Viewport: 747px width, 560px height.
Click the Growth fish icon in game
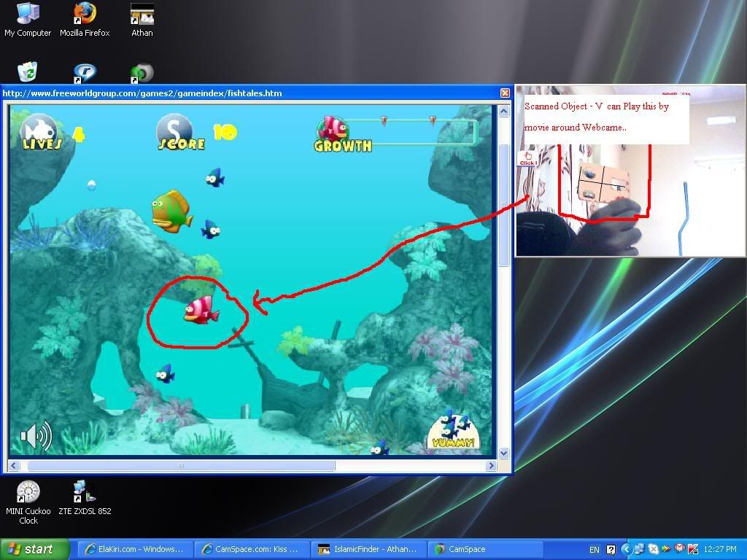(x=333, y=128)
